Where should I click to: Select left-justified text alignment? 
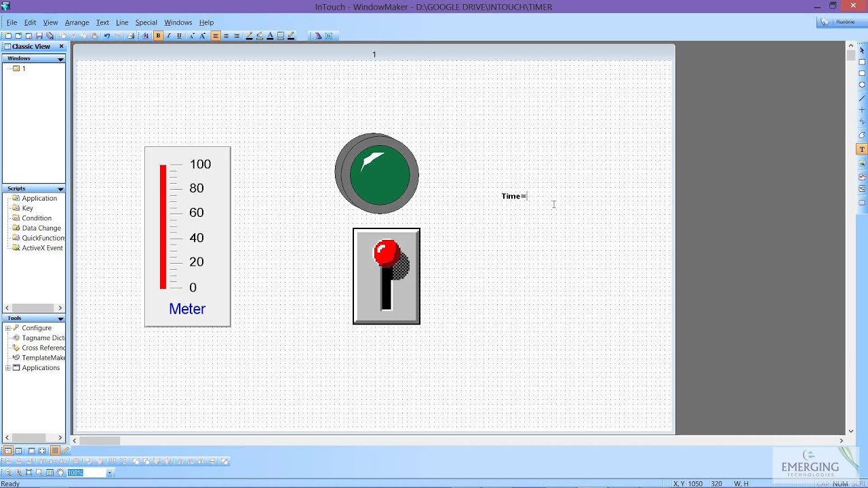click(x=216, y=36)
